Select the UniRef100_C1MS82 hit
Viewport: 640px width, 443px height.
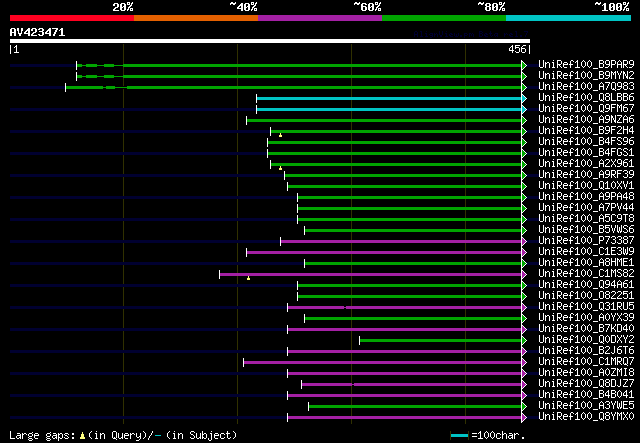tap(586, 274)
